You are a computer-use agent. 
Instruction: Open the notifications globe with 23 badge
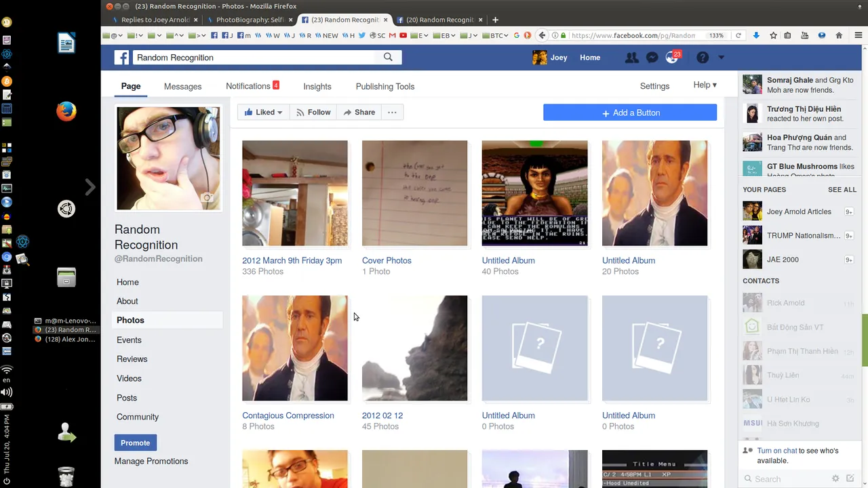672,58
